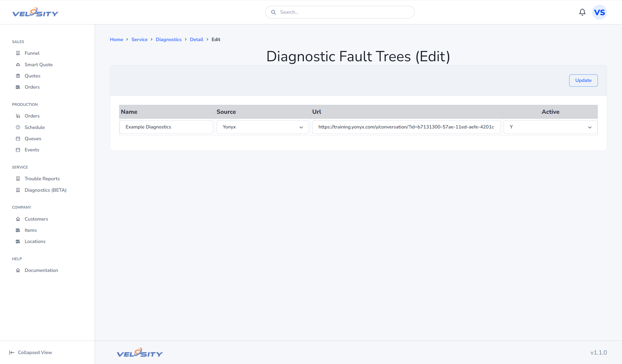
Task: Click the Queues calendar icon
Action: (x=18, y=138)
